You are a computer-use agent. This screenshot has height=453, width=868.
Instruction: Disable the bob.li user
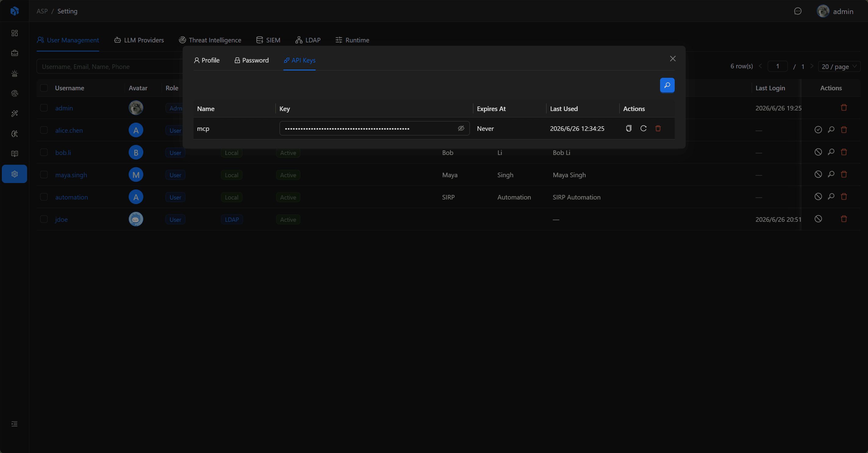(818, 152)
